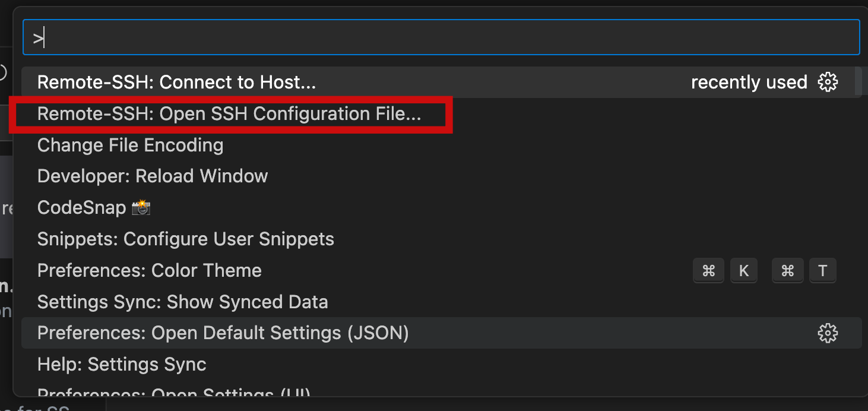Click the command list scrollbar
868x411 pixels.
858,81
